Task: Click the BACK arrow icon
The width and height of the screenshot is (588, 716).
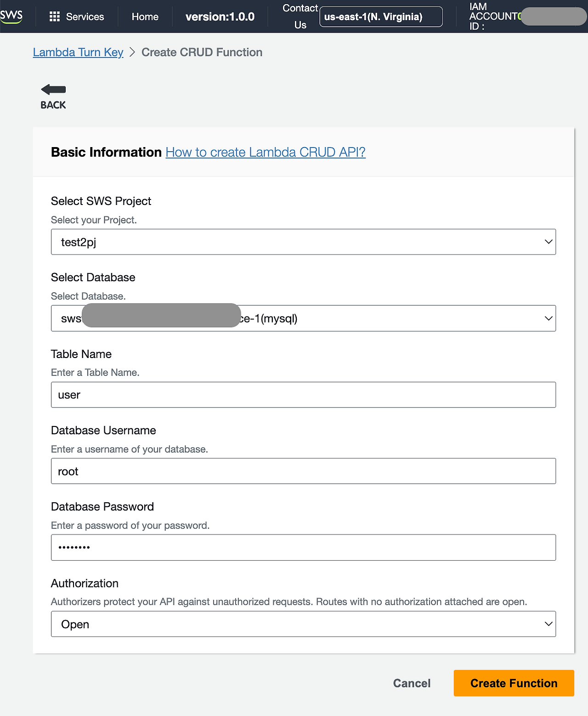Action: point(53,90)
